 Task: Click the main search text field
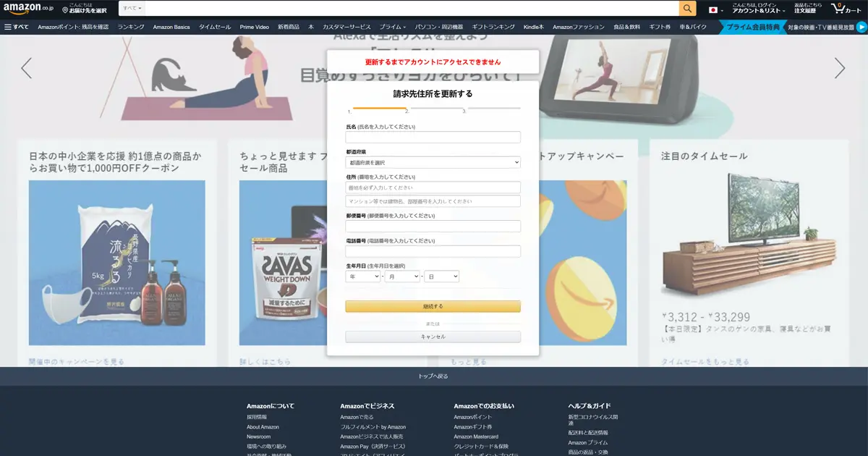coord(412,9)
